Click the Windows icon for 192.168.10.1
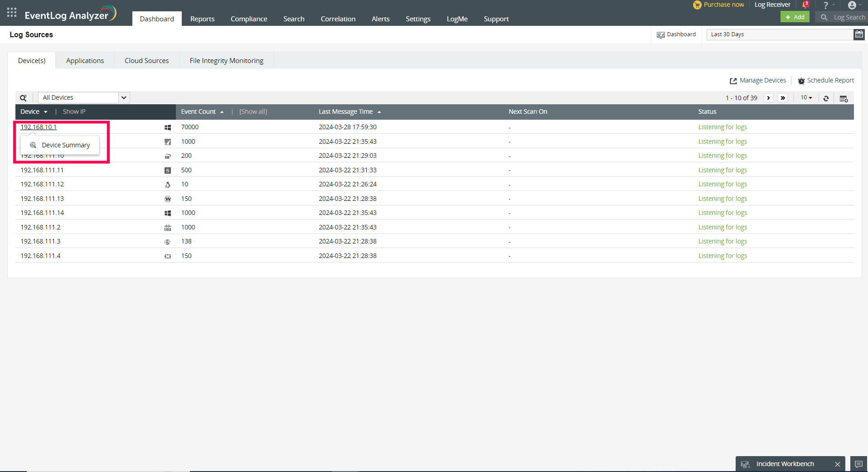 tap(168, 127)
